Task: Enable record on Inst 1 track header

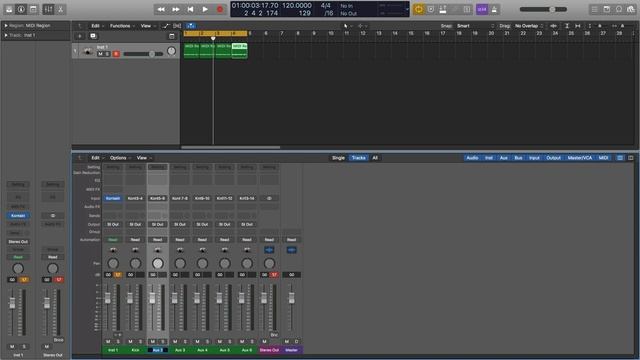Action: (116, 54)
